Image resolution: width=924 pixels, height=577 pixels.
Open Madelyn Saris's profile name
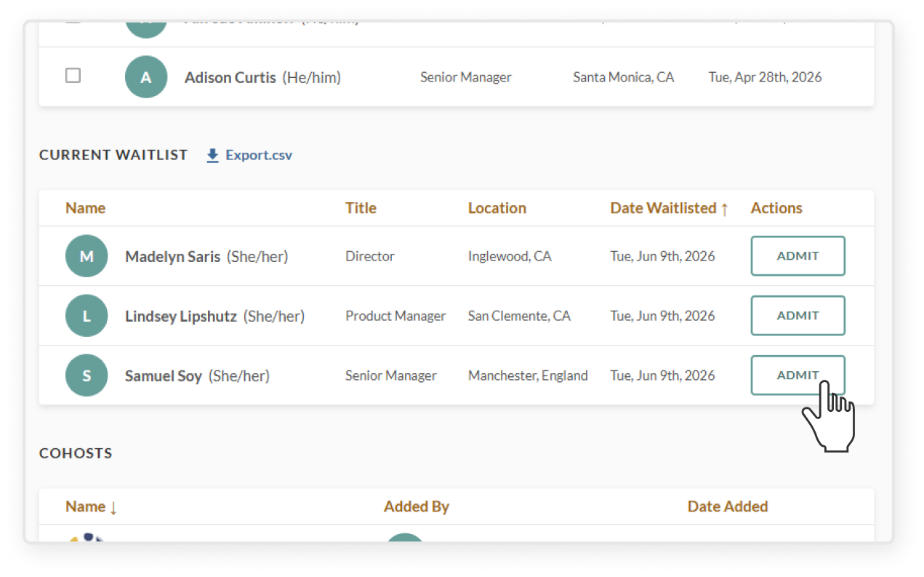pos(172,256)
